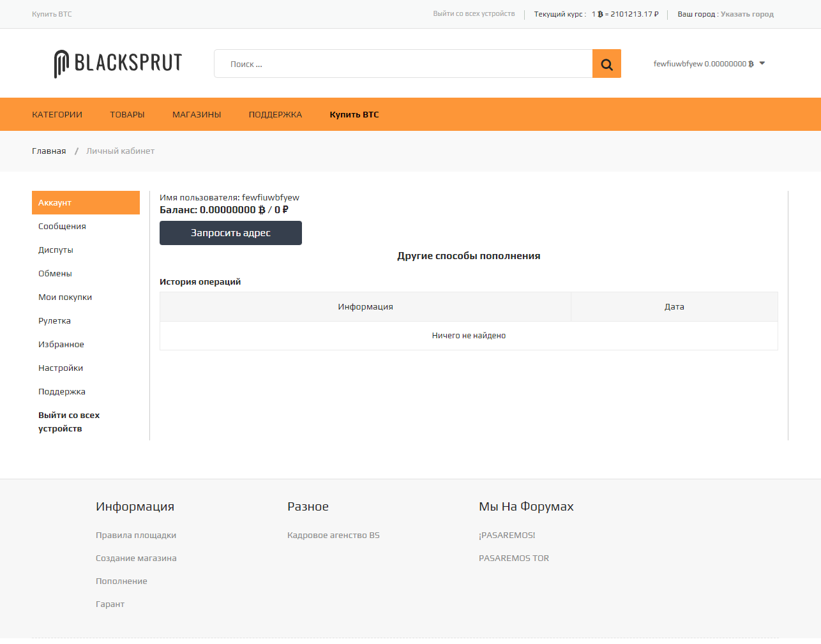Select Мои покупки in the sidebar
Screen dimensions: 821x644
pos(65,297)
